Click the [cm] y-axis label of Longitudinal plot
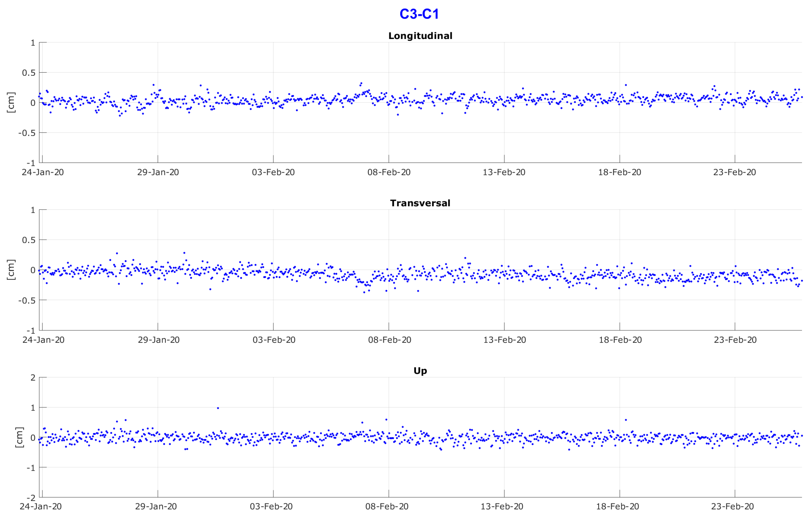The image size is (812, 522). point(11,102)
